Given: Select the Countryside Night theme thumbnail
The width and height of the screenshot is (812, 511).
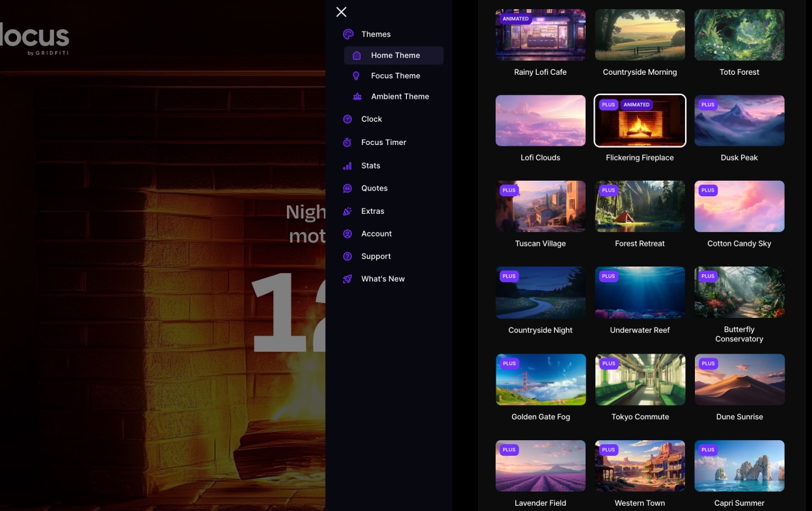Looking at the screenshot, I should tap(541, 293).
